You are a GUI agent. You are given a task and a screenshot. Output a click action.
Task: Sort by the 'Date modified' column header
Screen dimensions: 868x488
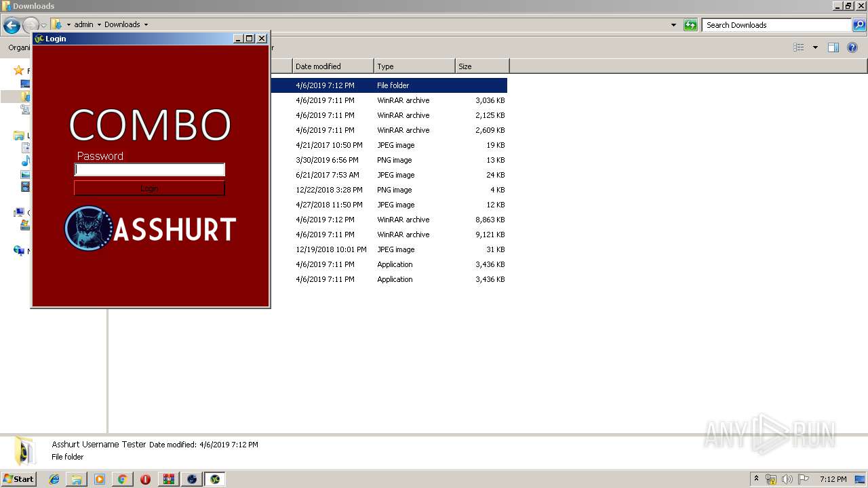coord(333,66)
